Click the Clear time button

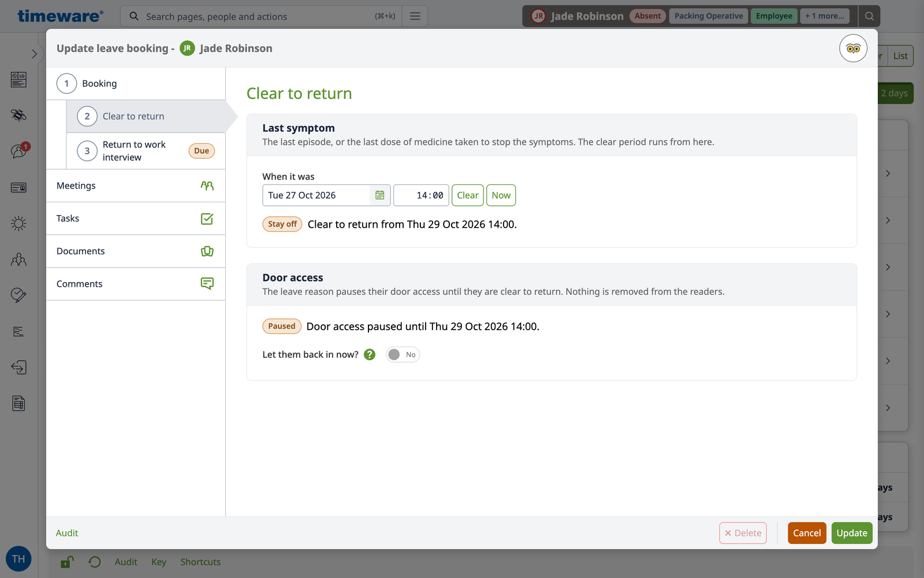tap(467, 195)
